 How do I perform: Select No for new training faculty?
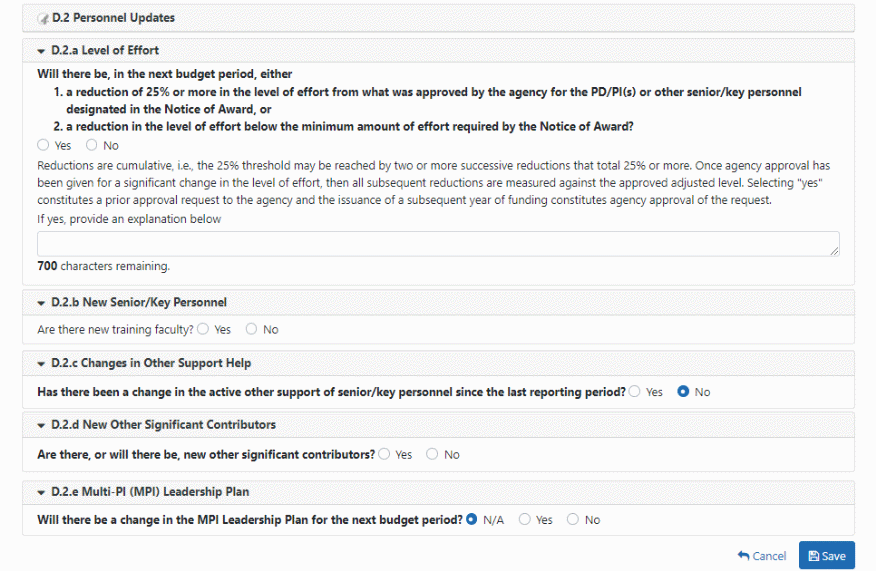pos(251,329)
